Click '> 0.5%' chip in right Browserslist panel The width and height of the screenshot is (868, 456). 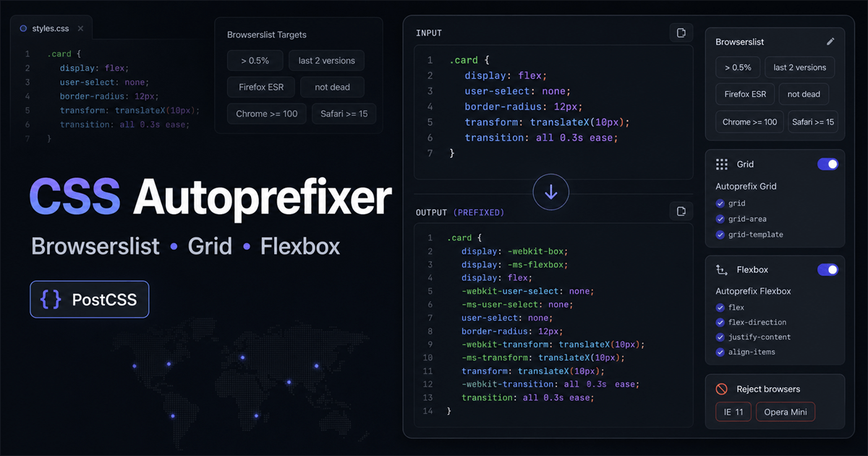(738, 67)
